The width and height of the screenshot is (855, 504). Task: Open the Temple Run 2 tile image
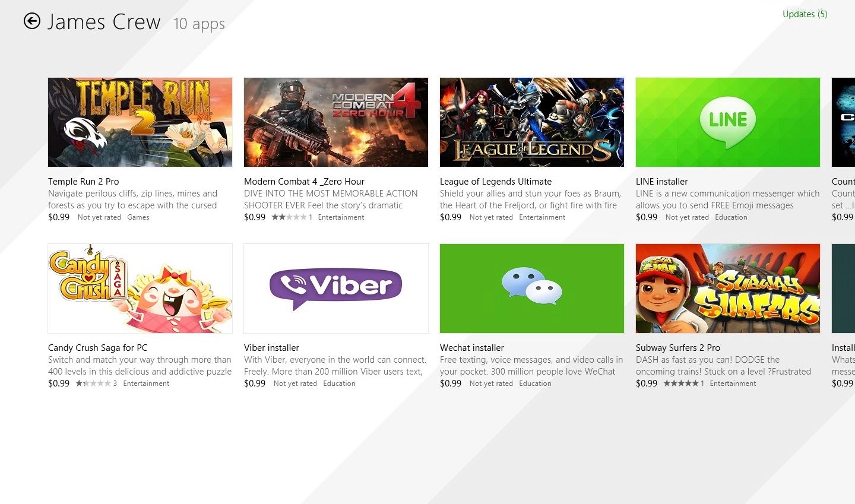(x=140, y=122)
